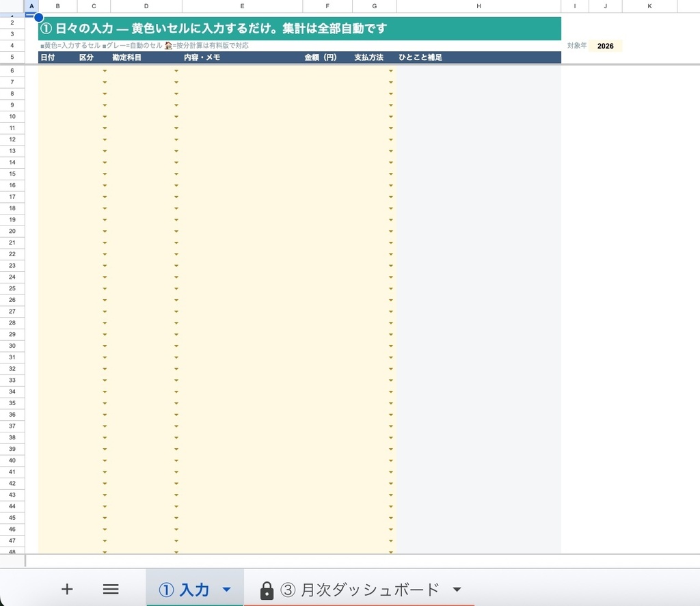This screenshot has height=606, width=700.
Task: Select column H header
Action: (479, 6)
